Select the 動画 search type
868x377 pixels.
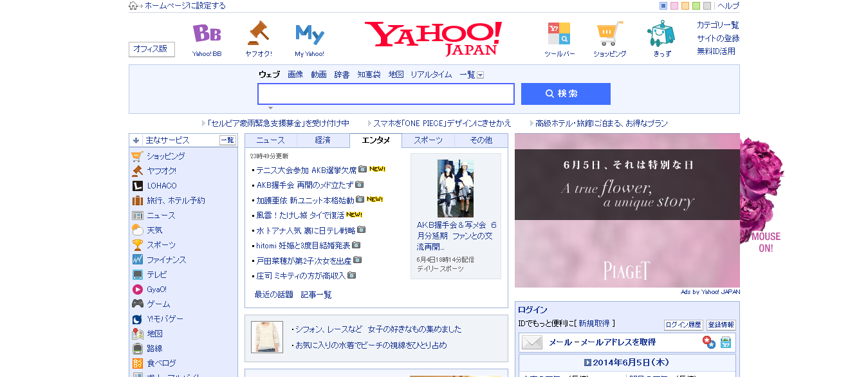pos(319,75)
